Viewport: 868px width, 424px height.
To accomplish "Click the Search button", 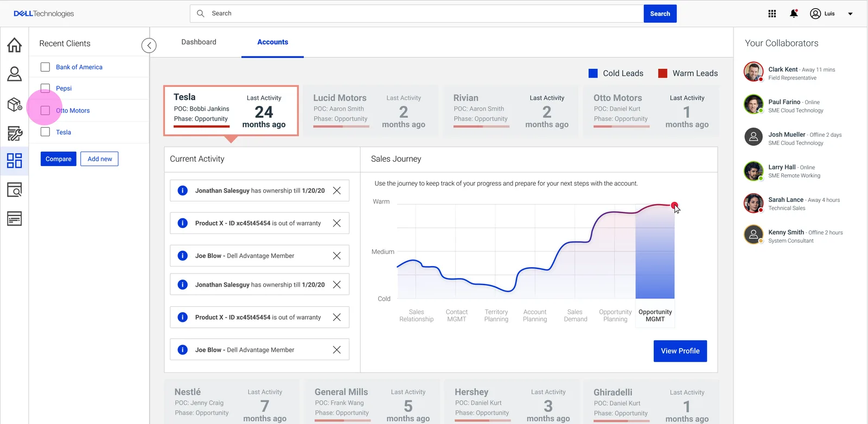I will click(x=660, y=14).
